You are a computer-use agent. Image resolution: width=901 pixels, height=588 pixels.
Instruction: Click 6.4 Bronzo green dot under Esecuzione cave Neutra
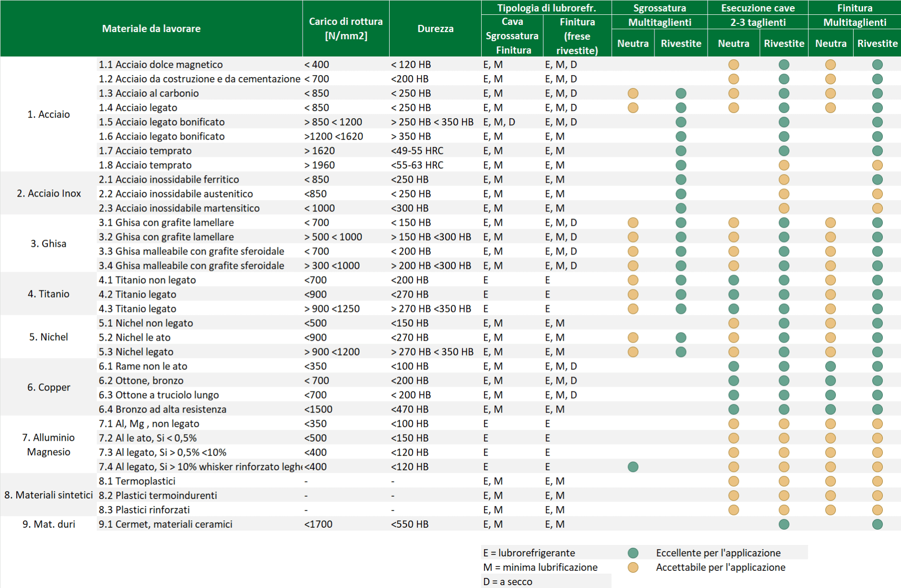[x=733, y=409]
